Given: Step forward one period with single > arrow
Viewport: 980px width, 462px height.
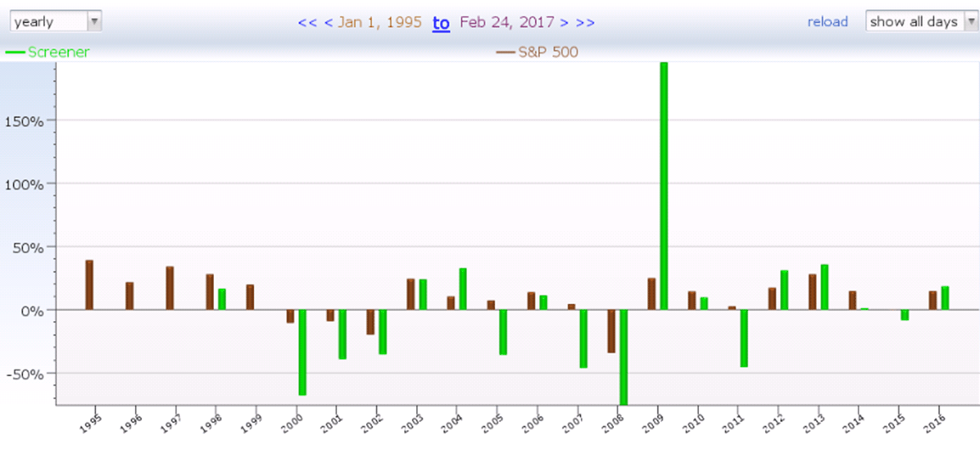Looking at the screenshot, I should tap(564, 23).
